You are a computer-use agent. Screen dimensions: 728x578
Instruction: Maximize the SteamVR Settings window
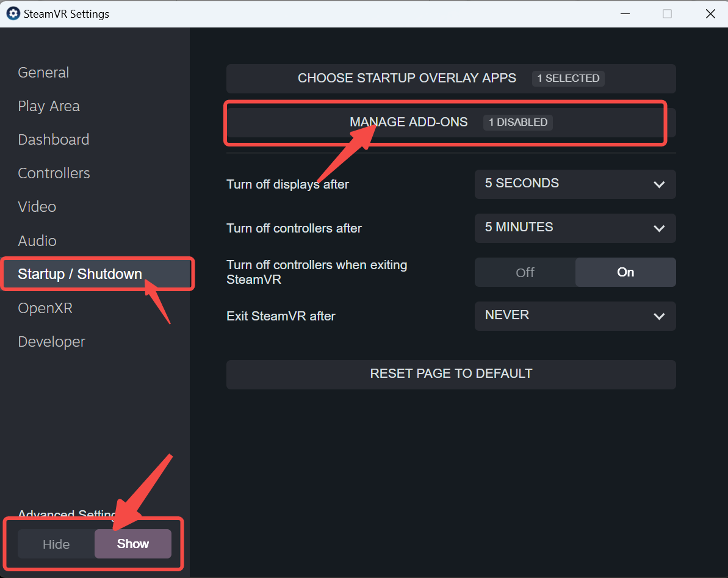point(667,14)
